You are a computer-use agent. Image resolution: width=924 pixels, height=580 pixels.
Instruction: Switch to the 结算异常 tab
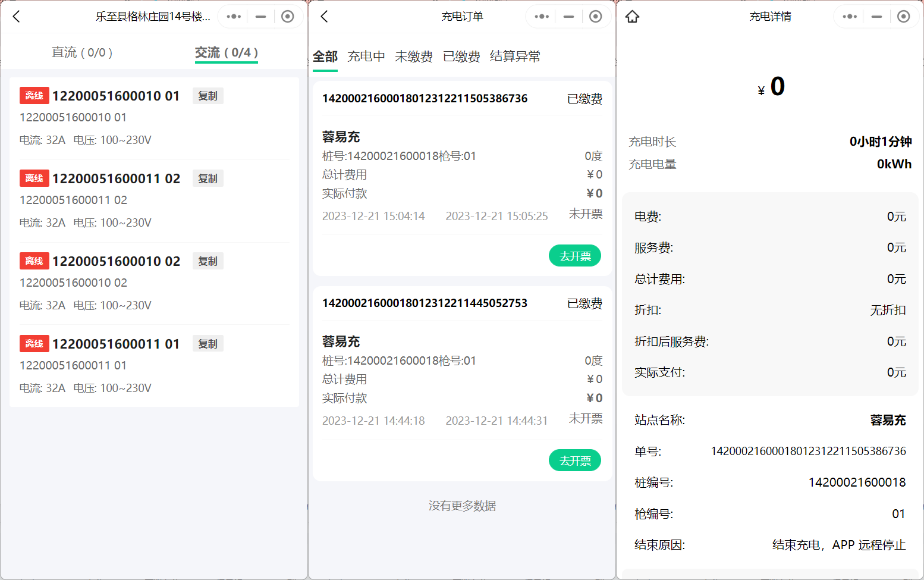(515, 56)
